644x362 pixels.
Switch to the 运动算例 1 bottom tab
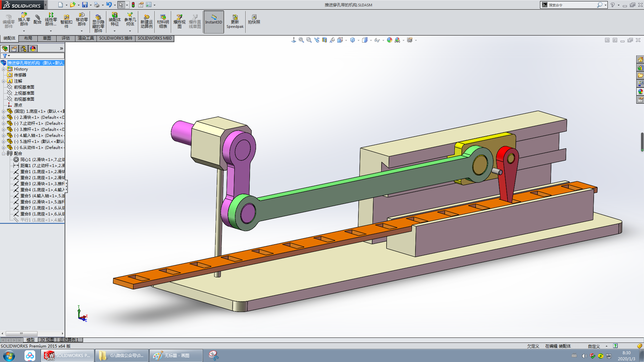tap(69, 340)
